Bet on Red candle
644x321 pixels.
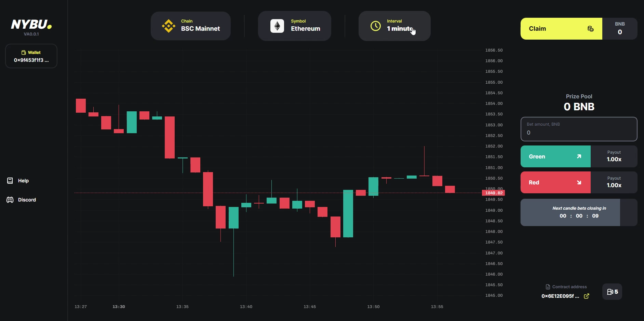click(x=555, y=182)
